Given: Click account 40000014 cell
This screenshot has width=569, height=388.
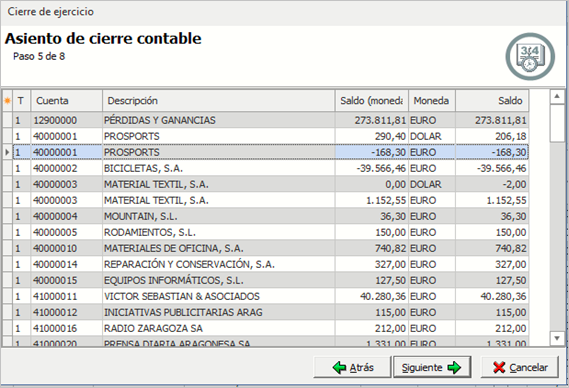Looking at the screenshot, I should coord(67,264).
